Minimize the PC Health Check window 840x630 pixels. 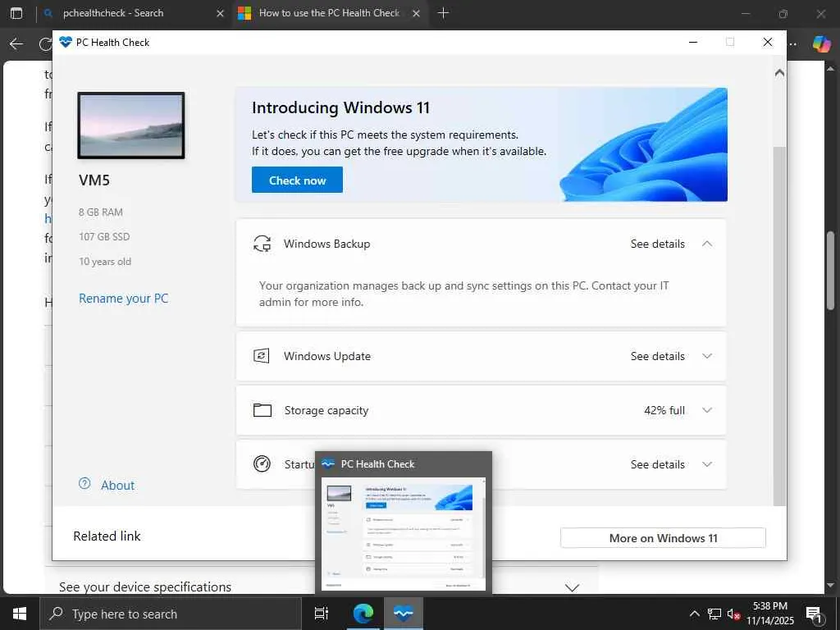pyautogui.click(x=692, y=42)
